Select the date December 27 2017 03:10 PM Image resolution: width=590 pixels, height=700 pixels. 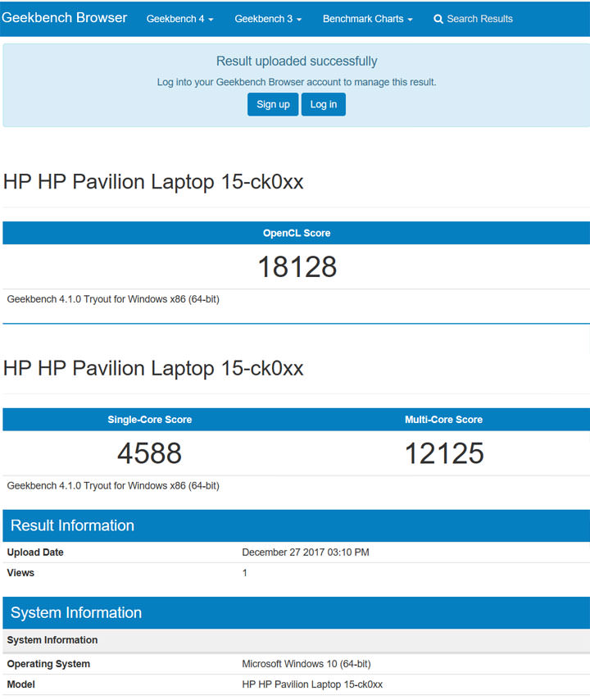(x=306, y=552)
